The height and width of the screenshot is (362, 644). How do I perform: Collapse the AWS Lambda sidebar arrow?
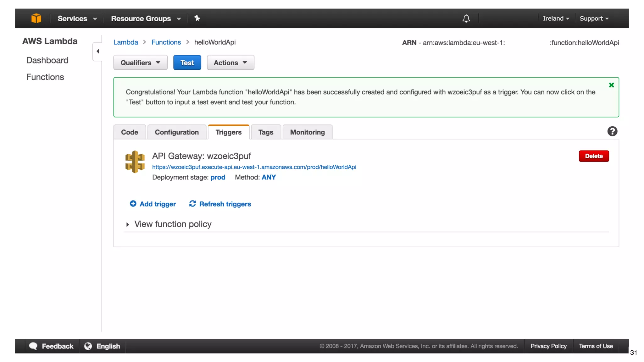98,51
